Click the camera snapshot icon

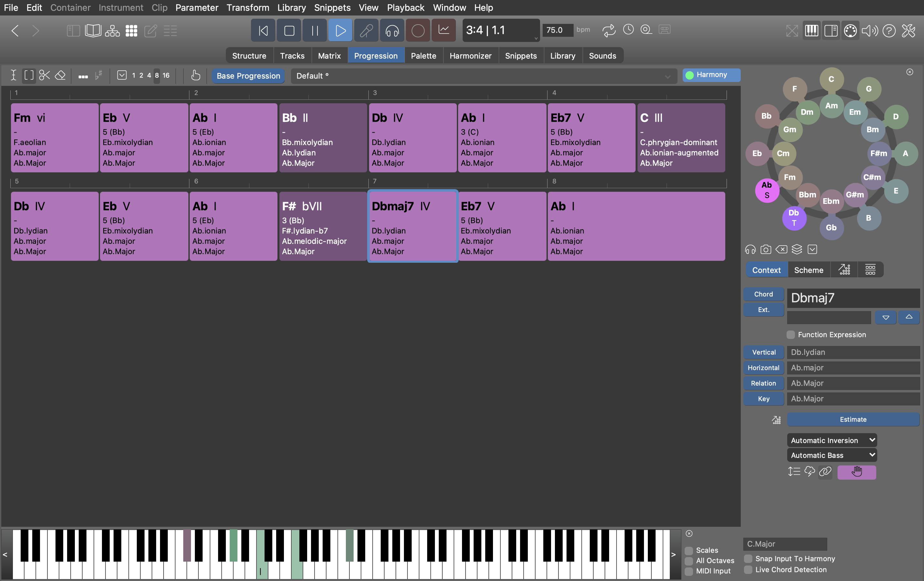tap(766, 250)
